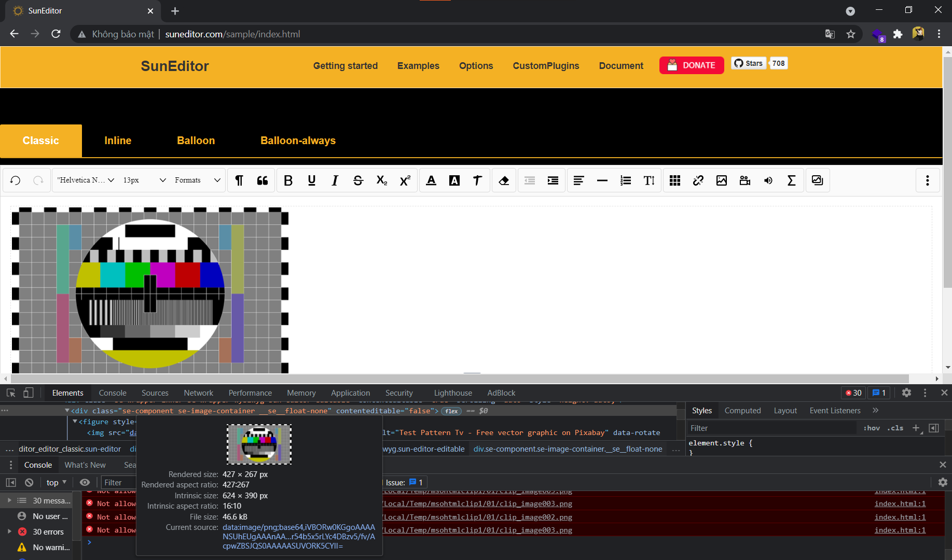952x560 pixels.
Task: Toggle the flex badge on the div element
Action: pos(451,411)
